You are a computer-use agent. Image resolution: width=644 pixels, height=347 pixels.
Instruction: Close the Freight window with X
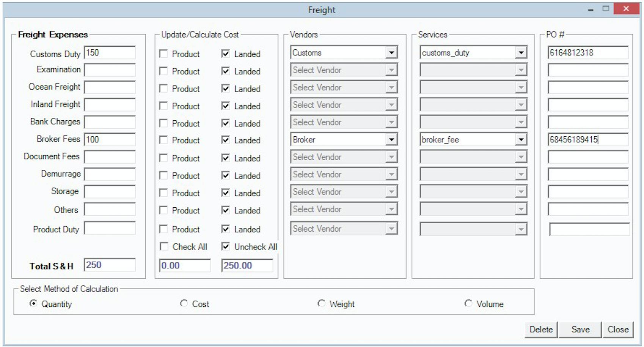pyautogui.click(x=626, y=9)
